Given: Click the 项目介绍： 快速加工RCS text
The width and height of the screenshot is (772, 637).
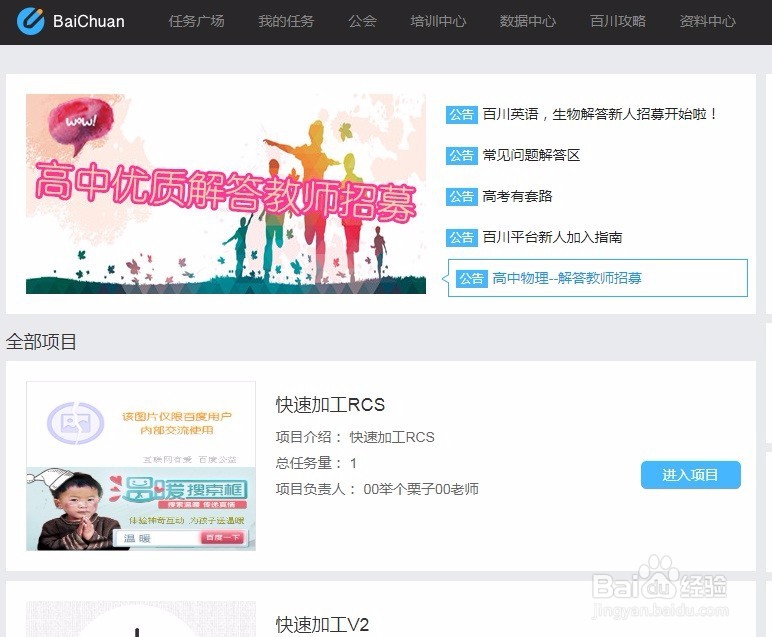Looking at the screenshot, I should (x=355, y=437).
